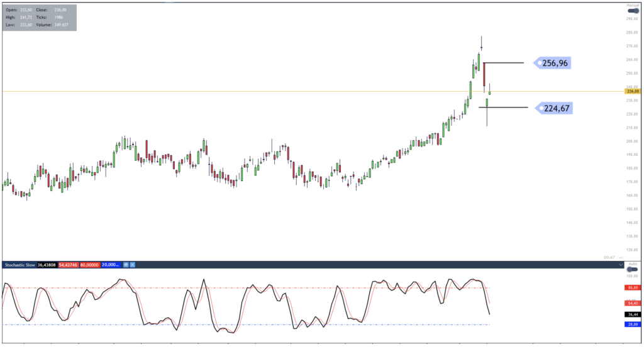Click the red 80,00 axis marker

pos(633,288)
